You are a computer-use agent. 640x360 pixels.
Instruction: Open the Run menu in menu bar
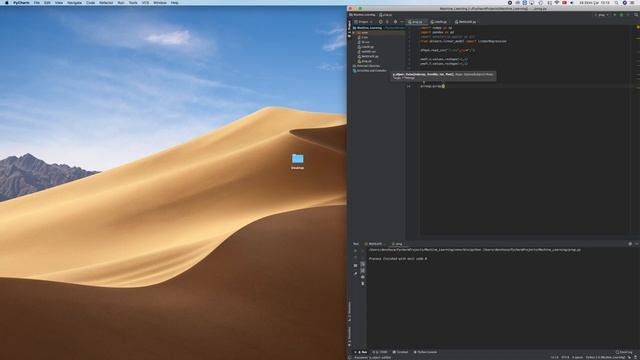coord(121,2)
